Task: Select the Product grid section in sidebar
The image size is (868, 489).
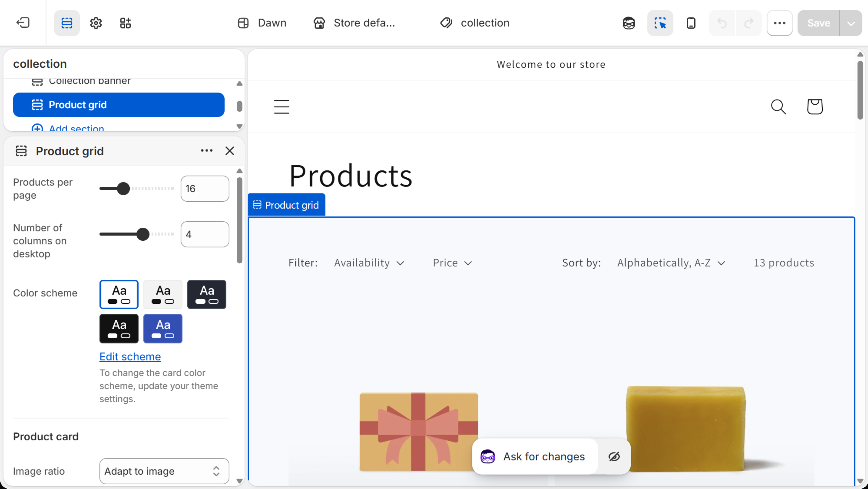Action: click(x=119, y=105)
